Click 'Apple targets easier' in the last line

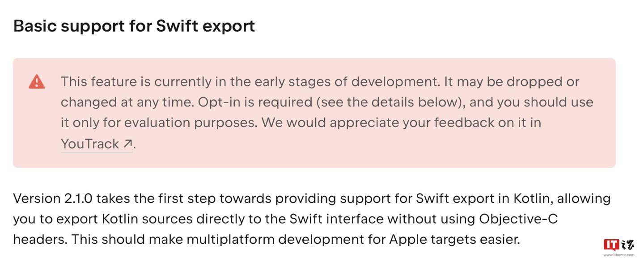pyautogui.click(x=454, y=239)
